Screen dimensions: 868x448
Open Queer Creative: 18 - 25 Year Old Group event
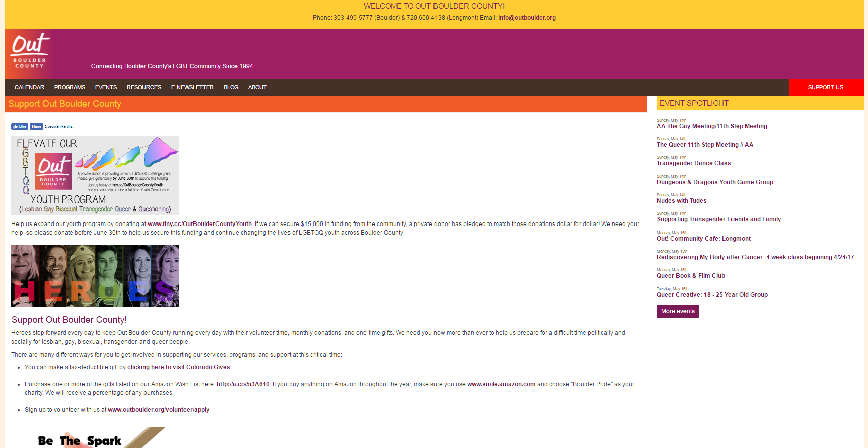point(712,295)
